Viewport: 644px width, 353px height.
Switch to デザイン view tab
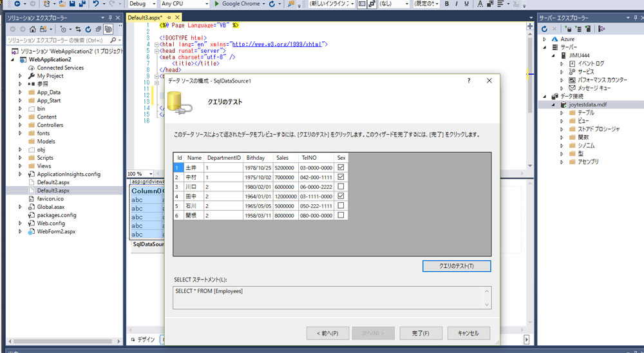(x=144, y=339)
